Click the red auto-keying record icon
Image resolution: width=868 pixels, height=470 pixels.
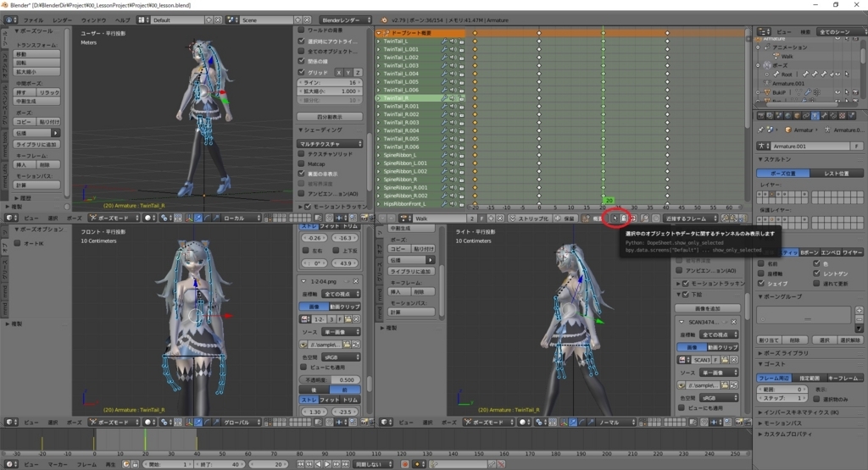coord(405,464)
